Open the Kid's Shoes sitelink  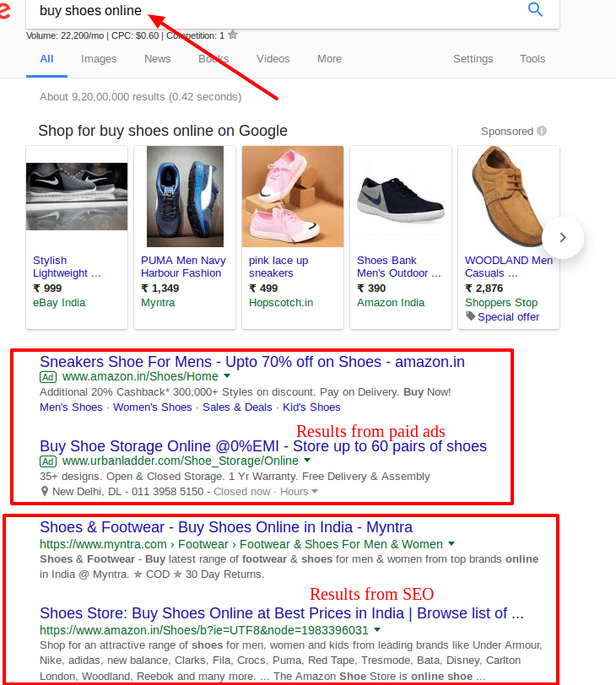311,407
